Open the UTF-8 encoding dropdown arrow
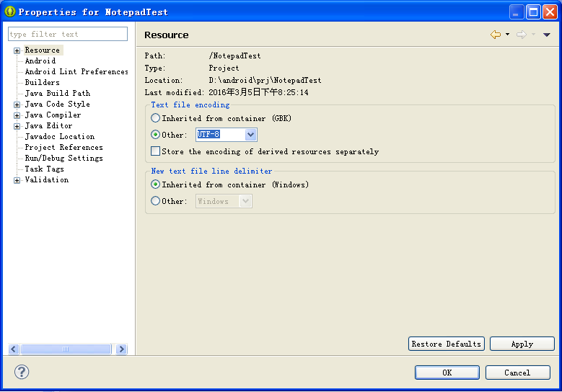Viewport: 562px width, 392px height. click(x=250, y=135)
